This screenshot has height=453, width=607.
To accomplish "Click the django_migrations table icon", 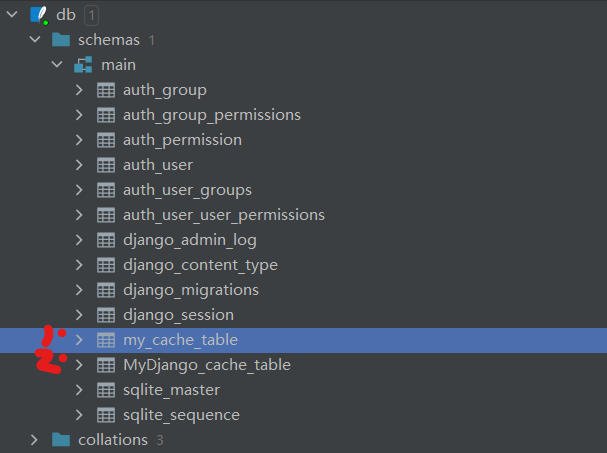I will click(x=106, y=290).
